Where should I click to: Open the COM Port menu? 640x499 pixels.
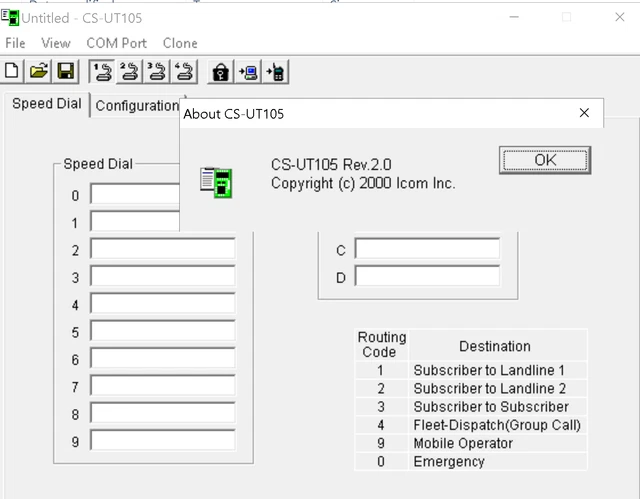click(x=116, y=43)
